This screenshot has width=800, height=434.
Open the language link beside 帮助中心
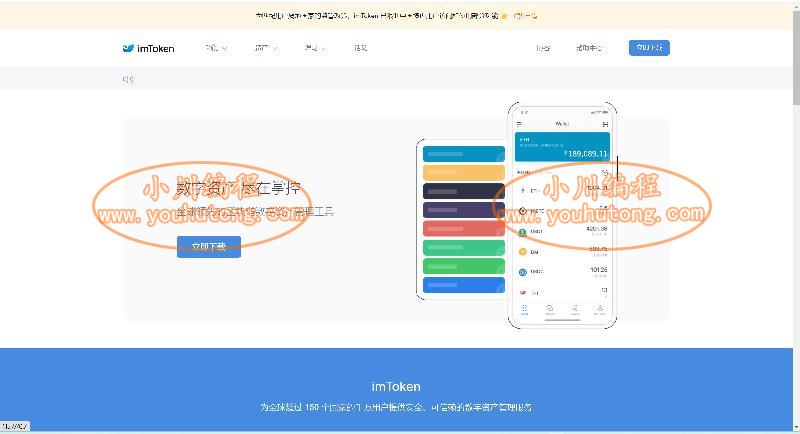[x=543, y=48]
